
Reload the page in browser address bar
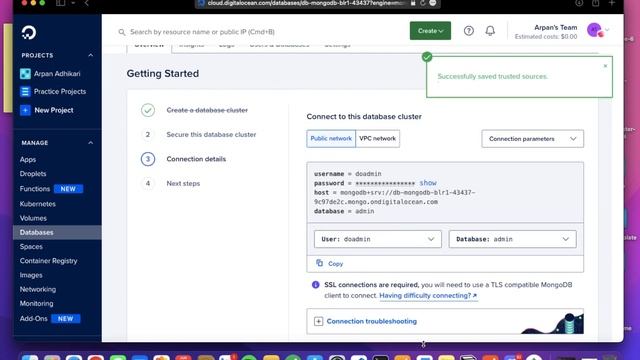pyautogui.click(x=422, y=3)
